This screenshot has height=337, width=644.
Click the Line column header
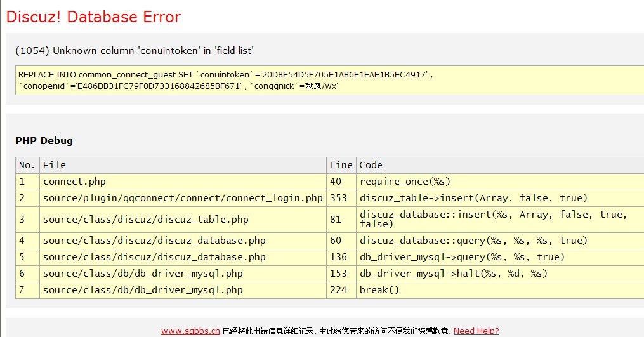coord(341,165)
